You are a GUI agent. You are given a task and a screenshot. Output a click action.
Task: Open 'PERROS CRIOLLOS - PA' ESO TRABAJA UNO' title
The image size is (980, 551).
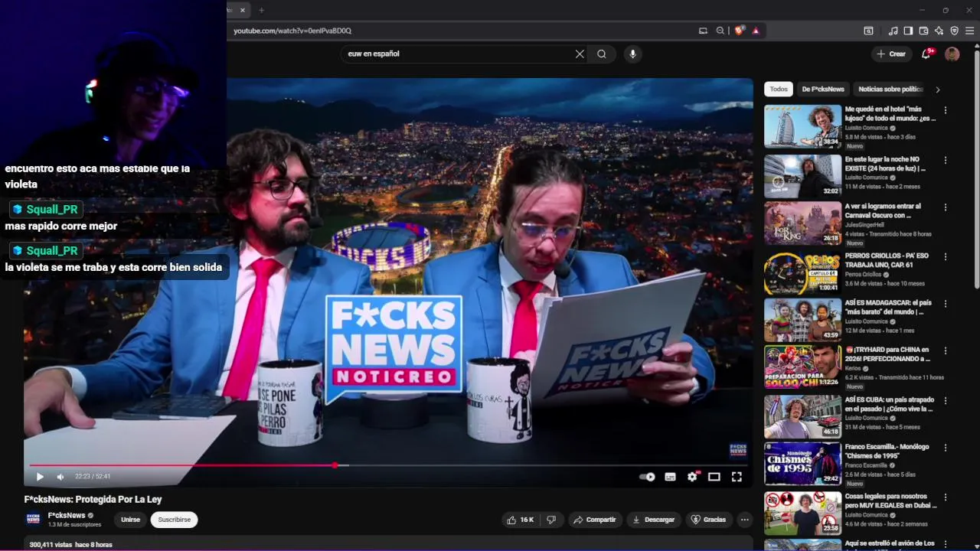coord(887,260)
